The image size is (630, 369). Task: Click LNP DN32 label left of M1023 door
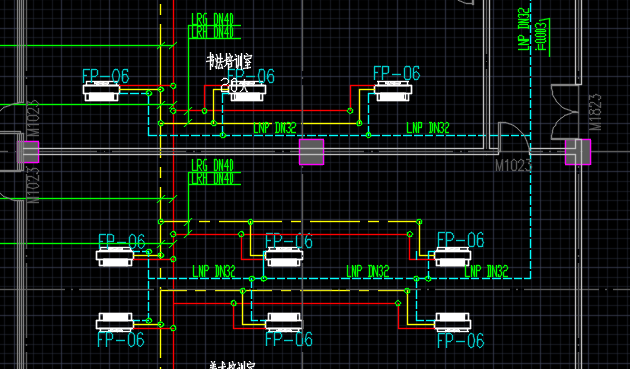(x=428, y=128)
